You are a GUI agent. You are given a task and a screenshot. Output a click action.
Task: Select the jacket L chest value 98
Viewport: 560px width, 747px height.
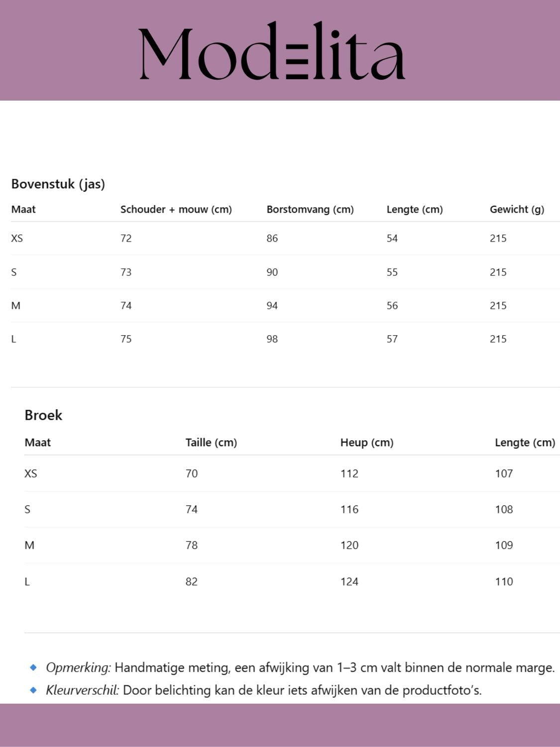pos(272,339)
